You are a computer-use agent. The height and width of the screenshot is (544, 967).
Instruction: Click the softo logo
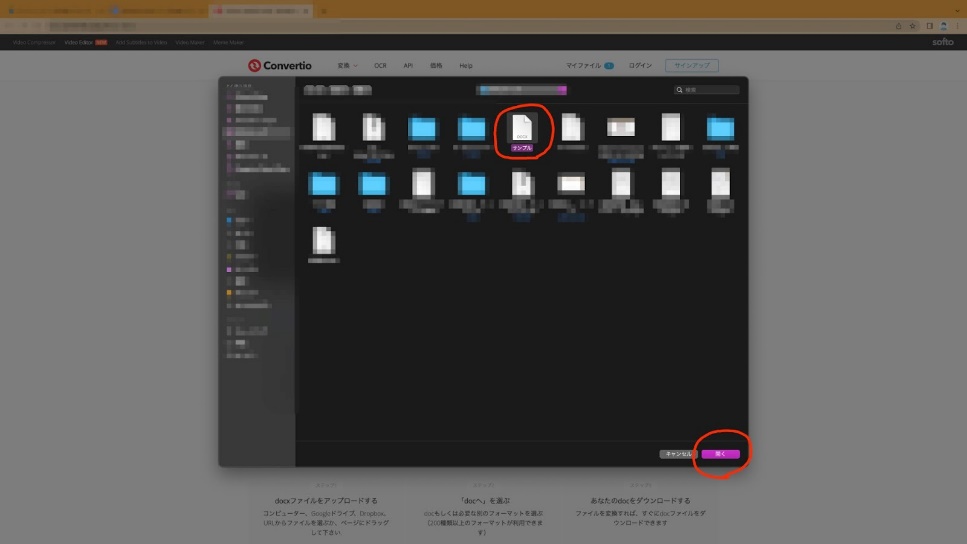[942, 42]
